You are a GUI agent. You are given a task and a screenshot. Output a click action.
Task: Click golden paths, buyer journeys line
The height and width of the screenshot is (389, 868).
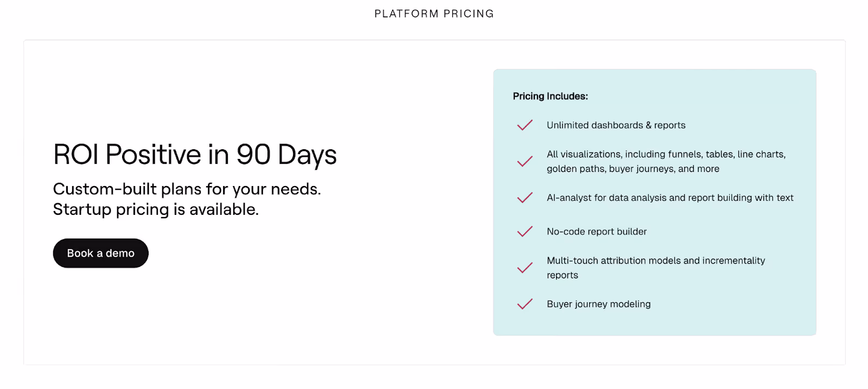(633, 169)
